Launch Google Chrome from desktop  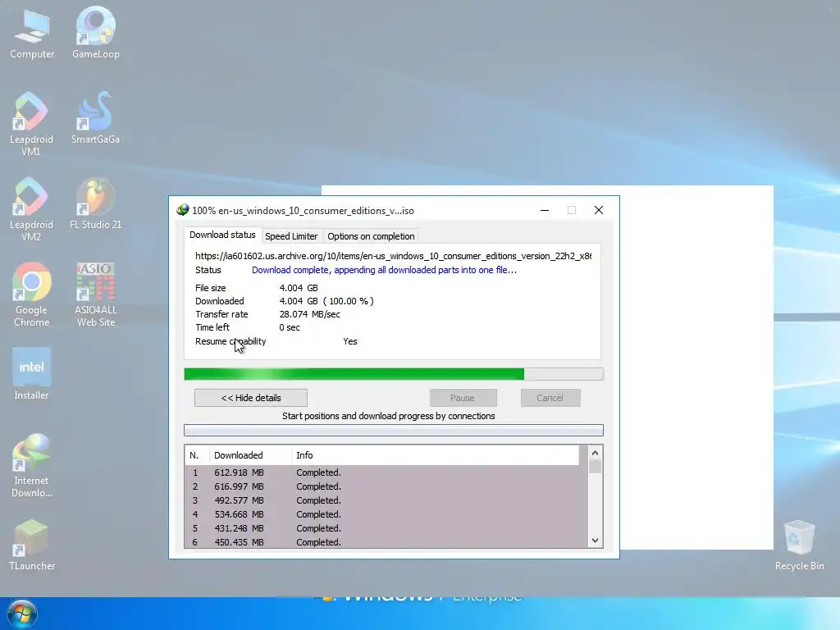(32, 294)
